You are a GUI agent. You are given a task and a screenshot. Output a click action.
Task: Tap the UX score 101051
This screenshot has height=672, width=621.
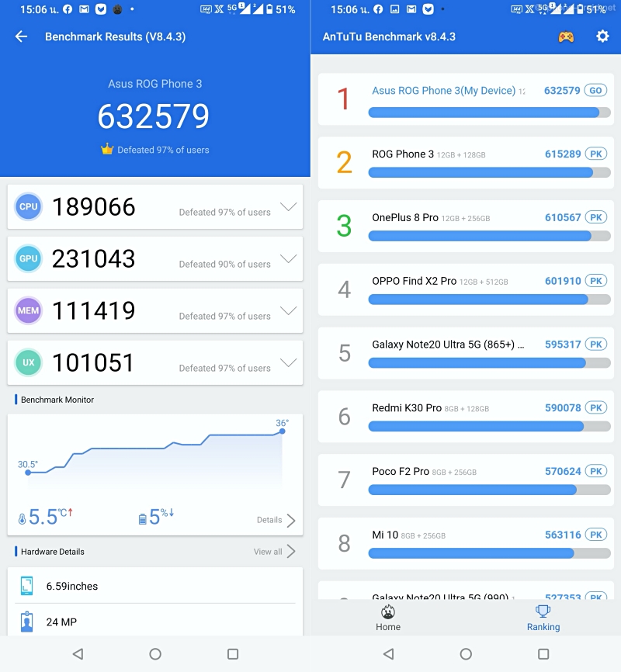(x=93, y=362)
